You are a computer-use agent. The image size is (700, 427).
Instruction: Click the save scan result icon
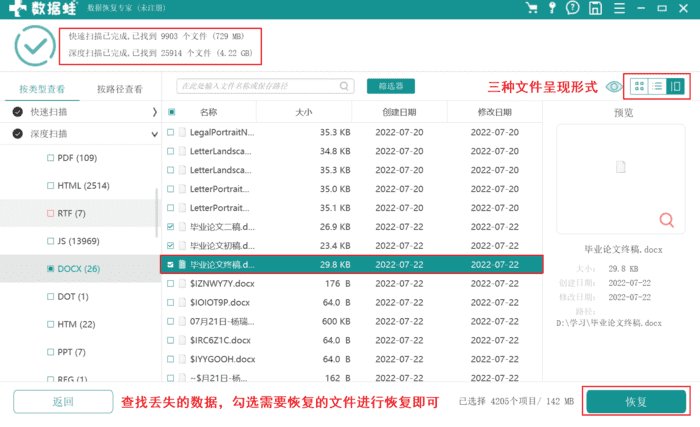pyautogui.click(x=595, y=8)
